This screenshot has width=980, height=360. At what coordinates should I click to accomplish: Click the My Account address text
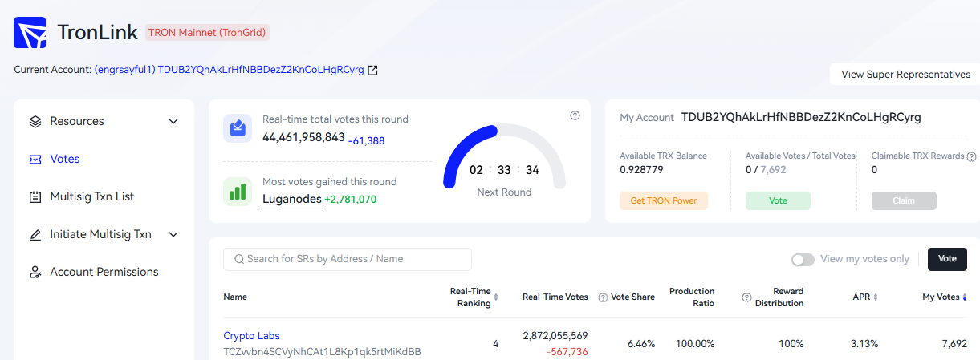pyautogui.click(x=801, y=117)
